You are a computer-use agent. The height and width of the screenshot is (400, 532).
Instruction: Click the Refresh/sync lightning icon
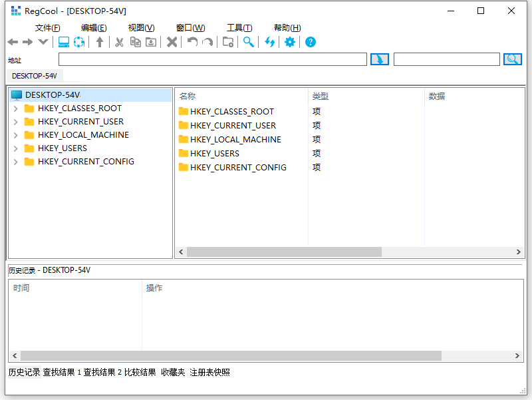click(x=269, y=42)
